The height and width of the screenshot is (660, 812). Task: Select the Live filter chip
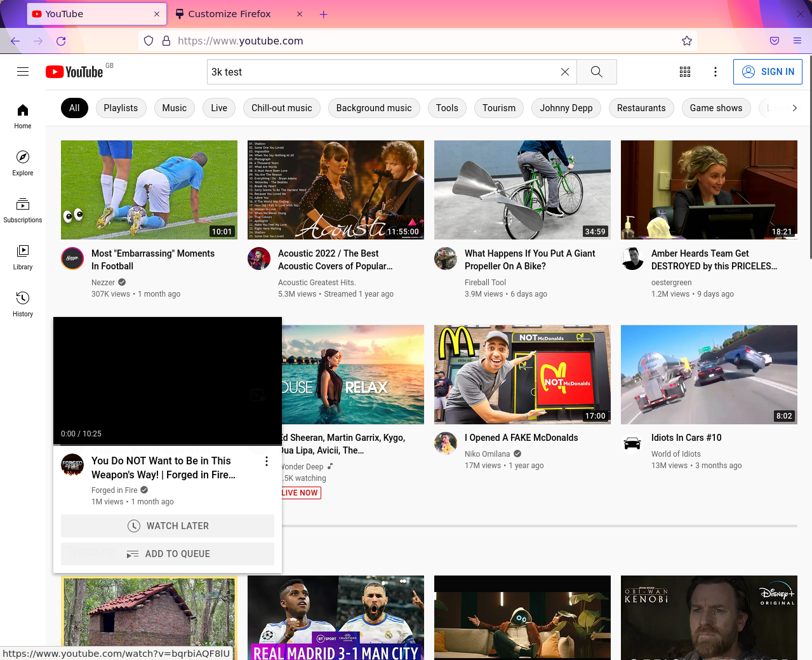(x=219, y=108)
